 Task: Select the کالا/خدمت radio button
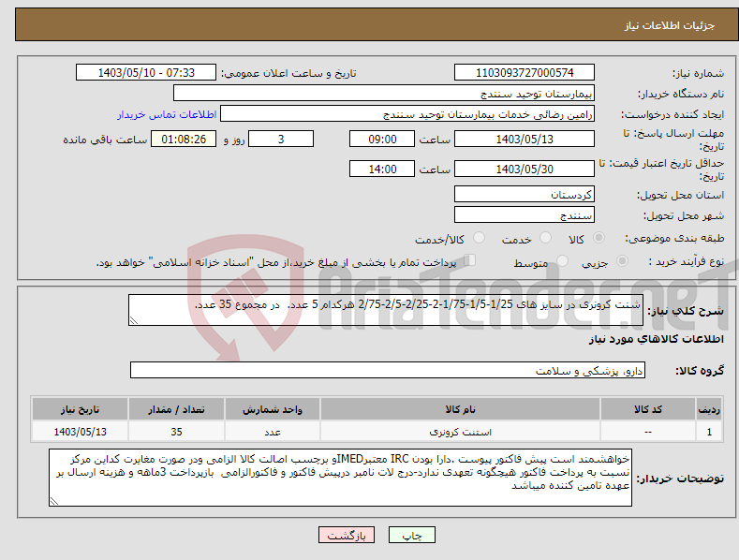[479, 238]
